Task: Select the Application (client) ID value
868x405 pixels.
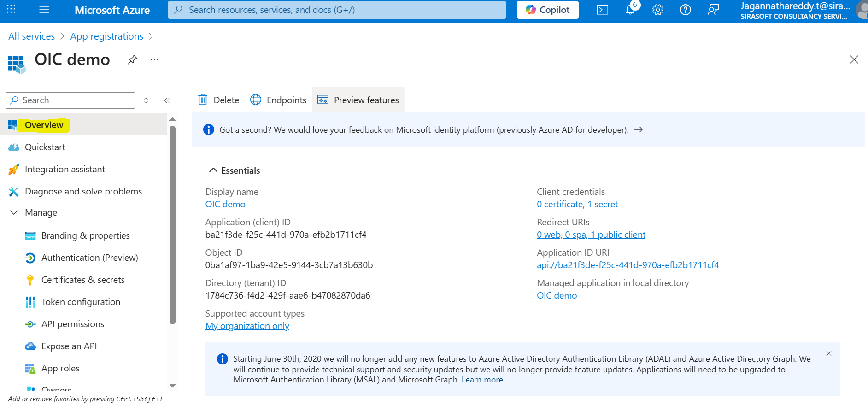Action: 286,235
